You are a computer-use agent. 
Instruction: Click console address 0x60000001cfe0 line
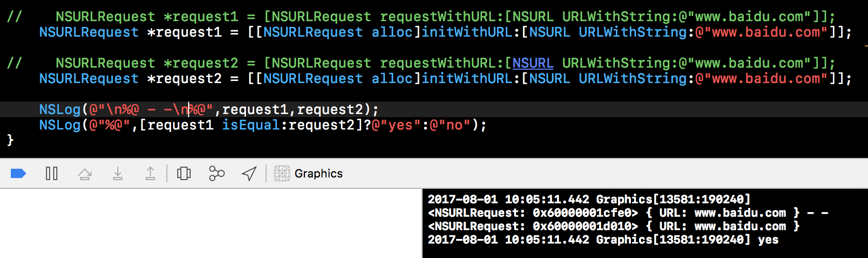[585, 213]
